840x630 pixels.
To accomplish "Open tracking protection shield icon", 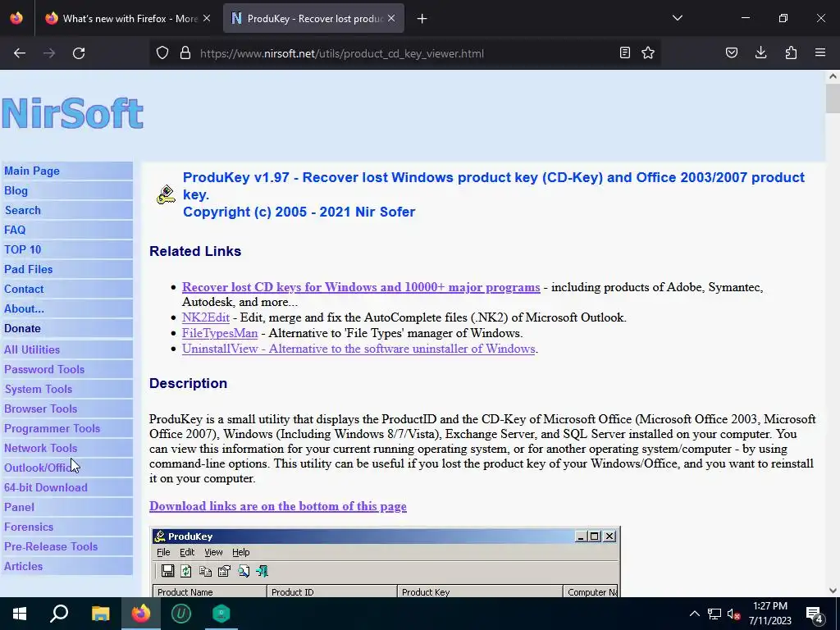I will click(162, 53).
